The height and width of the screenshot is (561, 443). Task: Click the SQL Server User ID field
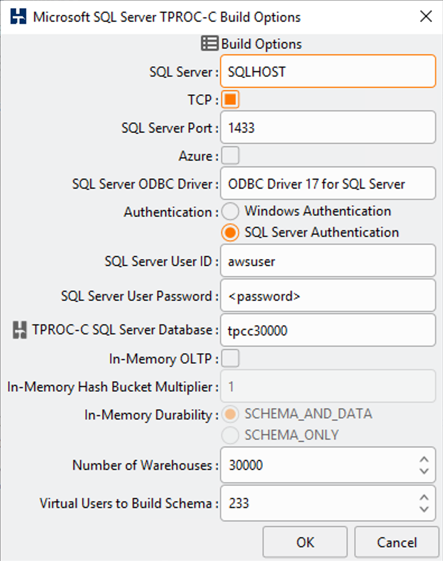[328, 261]
